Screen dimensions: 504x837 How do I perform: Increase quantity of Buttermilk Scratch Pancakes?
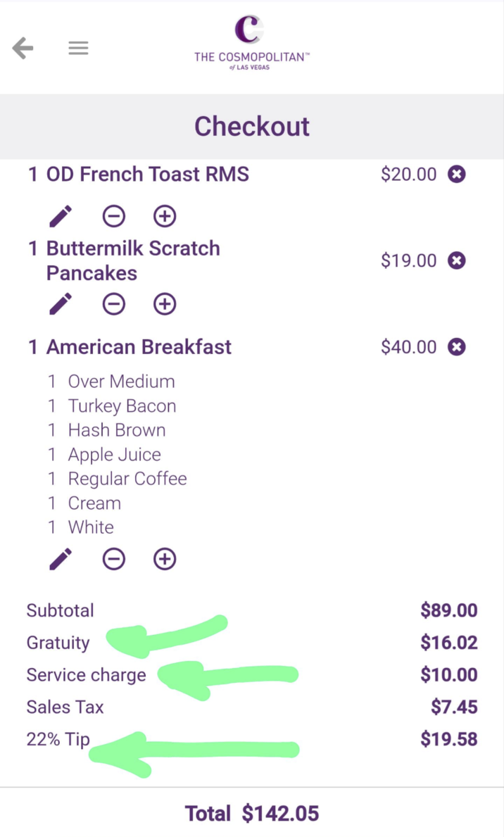coord(164,304)
